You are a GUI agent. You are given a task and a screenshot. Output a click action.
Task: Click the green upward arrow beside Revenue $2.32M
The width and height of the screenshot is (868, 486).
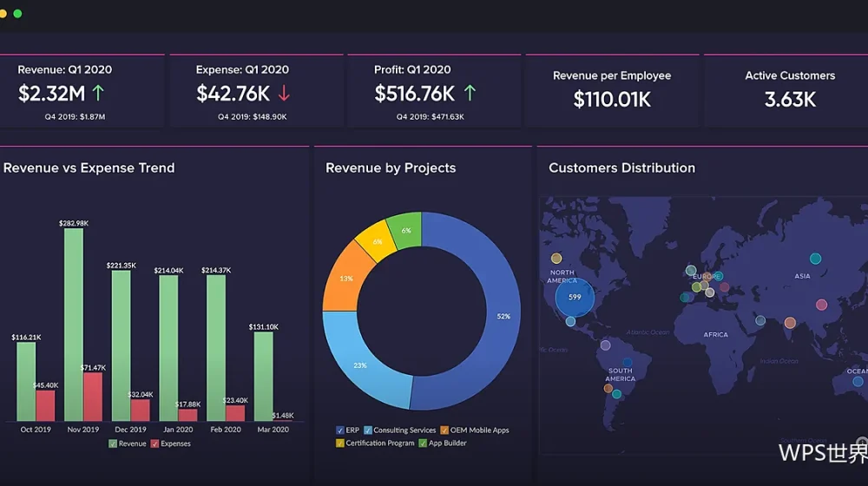pyautogui.click(x=98, y=93)
